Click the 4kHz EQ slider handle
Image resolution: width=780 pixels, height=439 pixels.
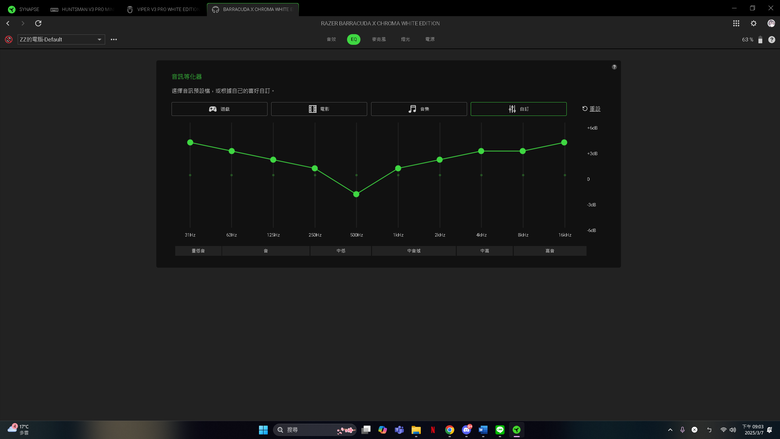click(481, 151)
